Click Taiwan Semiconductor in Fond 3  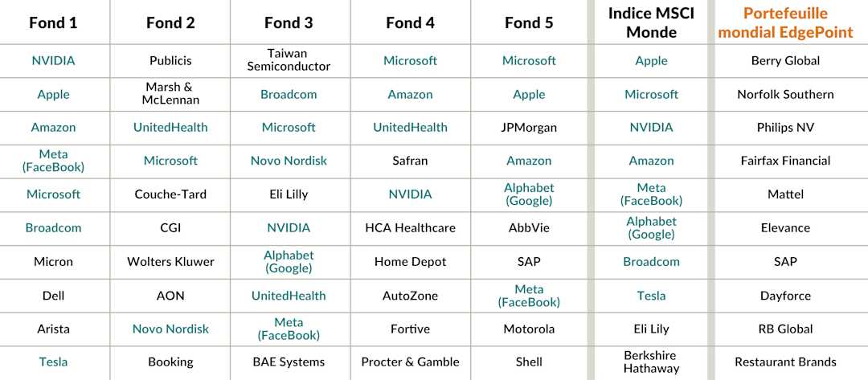289,60
